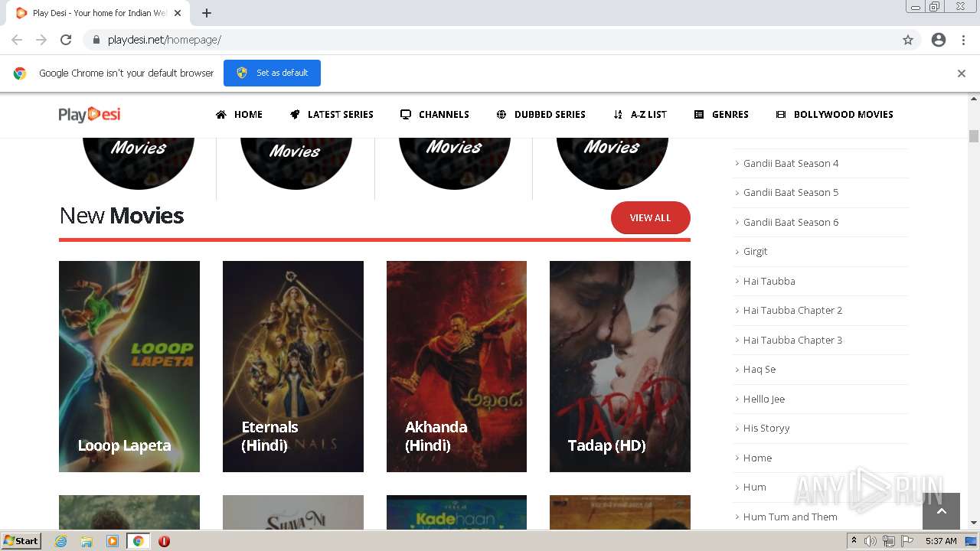The height and width of the screenshot is (551, 980).
Task: Open Home series link
Action: (x=757, y=458)
